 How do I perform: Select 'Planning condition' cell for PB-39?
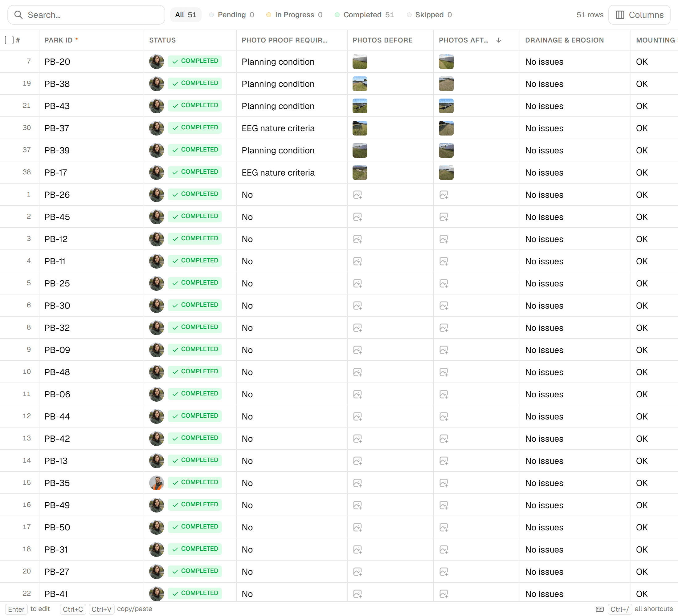pyautogui.click(x=292, y=150)
